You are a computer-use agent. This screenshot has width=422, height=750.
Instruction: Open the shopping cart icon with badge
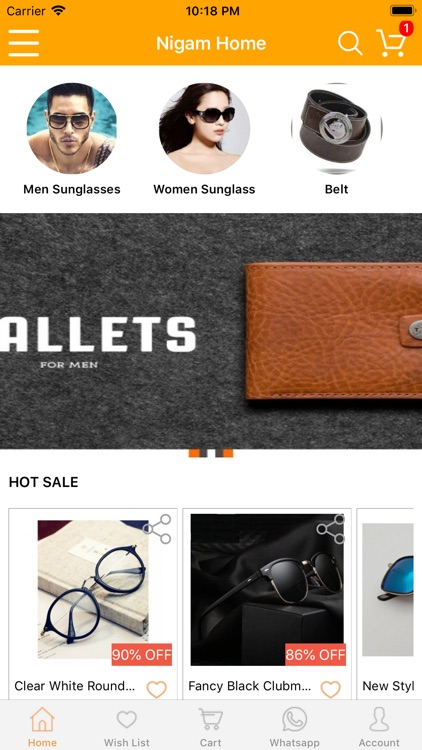(392, 40)
